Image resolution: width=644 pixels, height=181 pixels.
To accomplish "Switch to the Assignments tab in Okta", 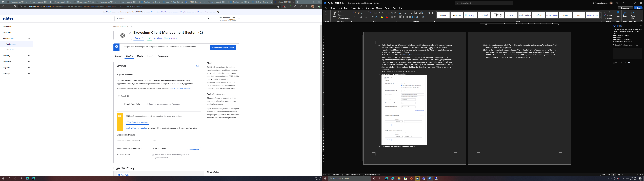I will (163, 56).
